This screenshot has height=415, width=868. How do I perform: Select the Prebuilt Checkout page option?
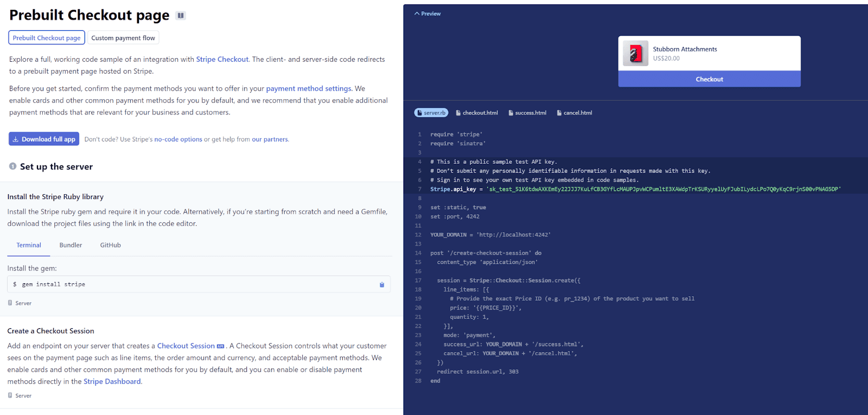pos(47,38)
